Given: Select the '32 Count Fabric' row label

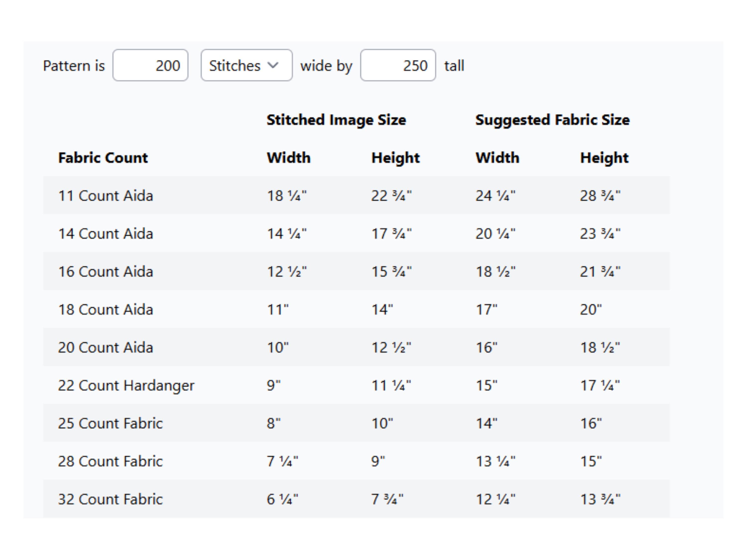Looking at the screenshot, I should pos(110,499).
